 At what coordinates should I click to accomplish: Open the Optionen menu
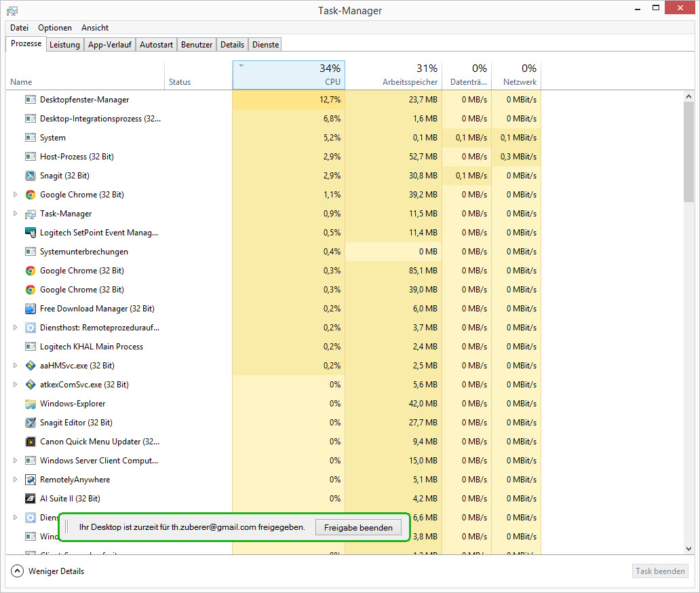click(54, 28)
